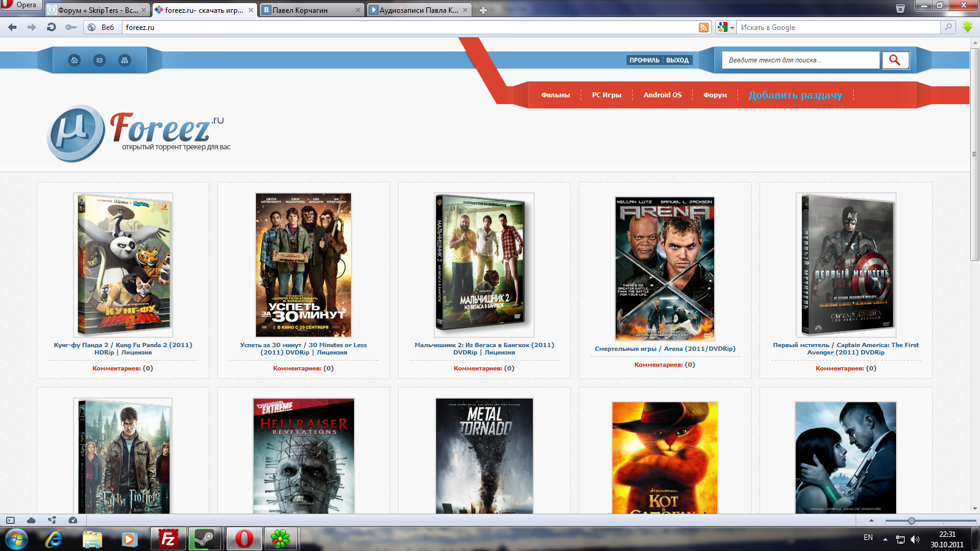
Task: Open FileZilla from the taskbar
Action: point(168,539)
